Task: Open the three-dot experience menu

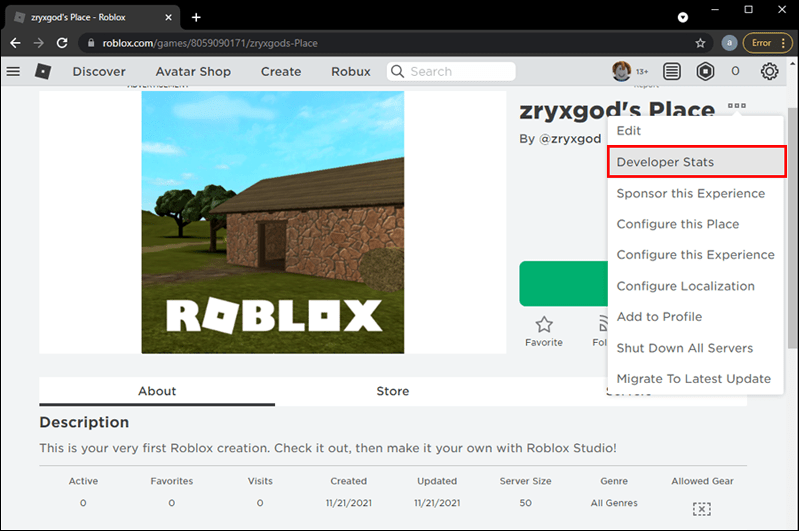Action: click(x=736, y=105)
